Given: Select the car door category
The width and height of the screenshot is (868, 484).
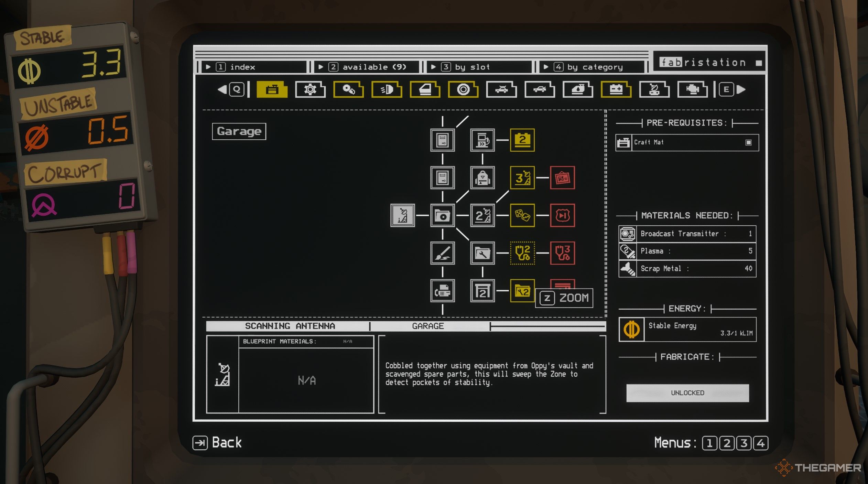Looking at the screenshot, I should pyautogui.click(x=425, y=89).
